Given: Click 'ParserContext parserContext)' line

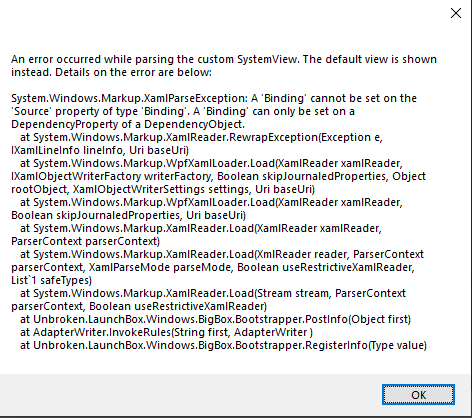Looking at the screenshot, I should [85, 241].
